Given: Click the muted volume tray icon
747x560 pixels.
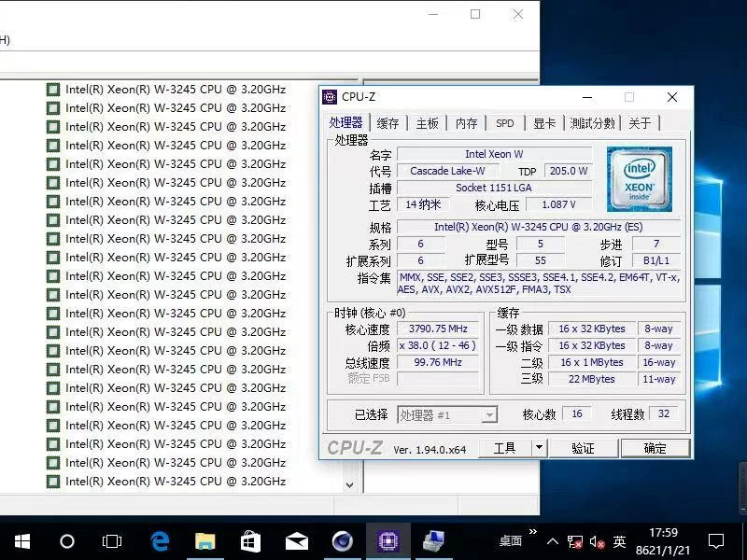Looking at the screenshot, I should (598, 541).
